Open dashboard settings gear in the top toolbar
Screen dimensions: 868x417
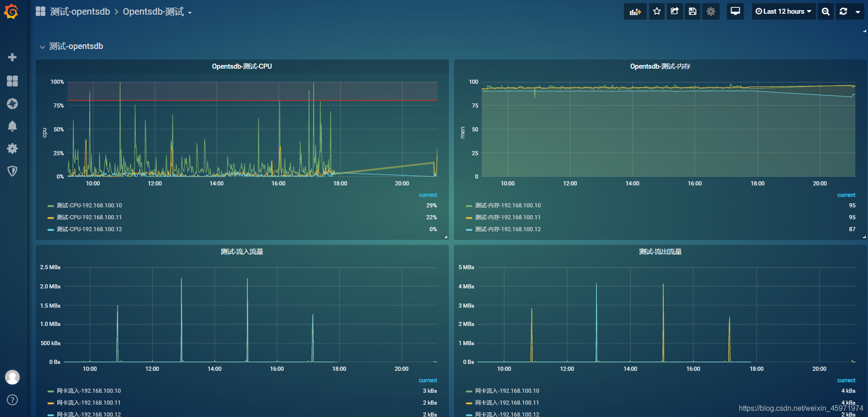pyautogui.click(x=711, y=11)
